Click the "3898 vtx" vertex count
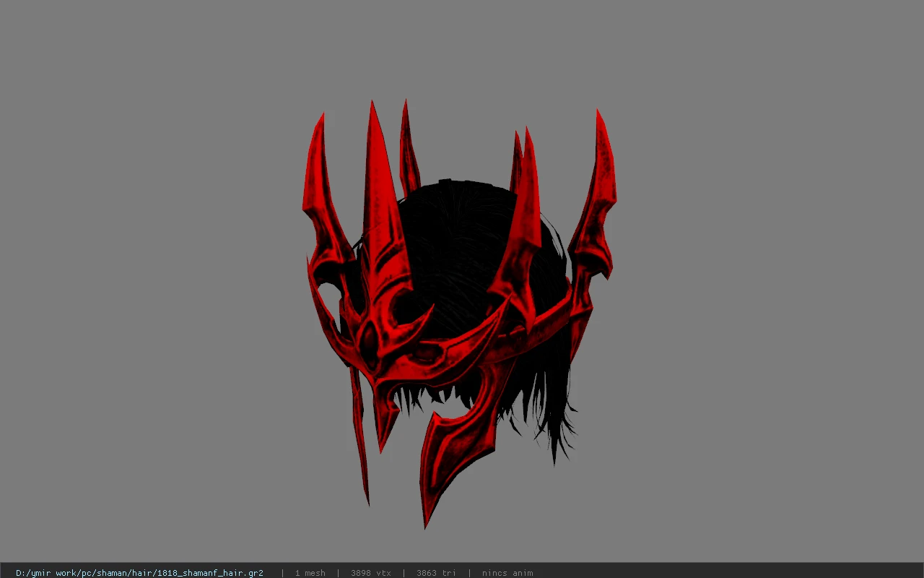This screenshot has height=578, width=924. (x=371, y=573)
